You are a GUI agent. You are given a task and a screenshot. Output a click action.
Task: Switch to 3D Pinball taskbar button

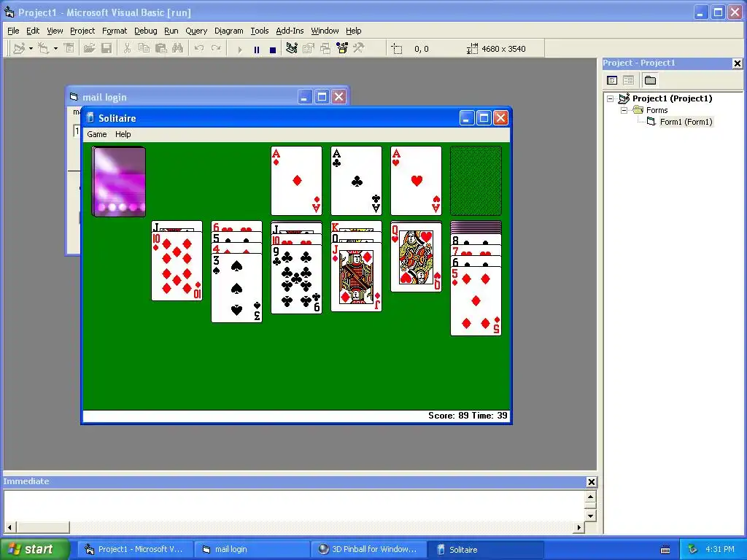click(x=368, y=550)
